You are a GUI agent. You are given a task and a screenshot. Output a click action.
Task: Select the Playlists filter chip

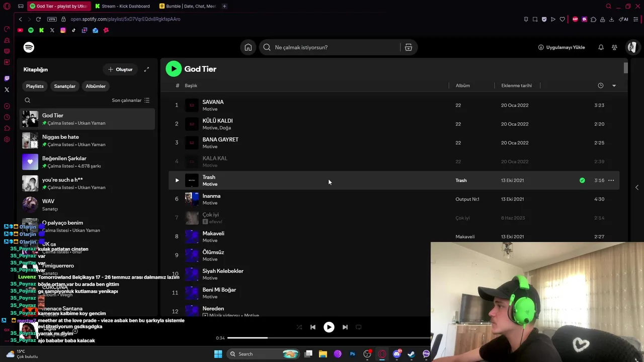pos(35,86)
